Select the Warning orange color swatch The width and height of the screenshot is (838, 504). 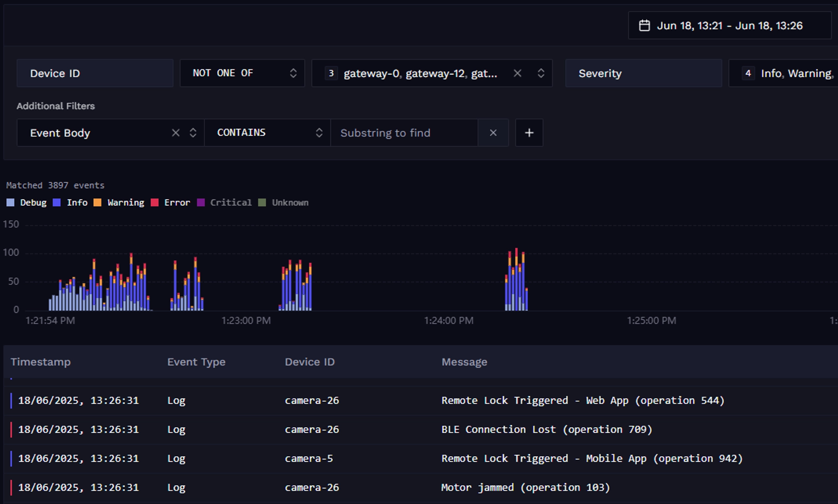click(x=97, y=203)
